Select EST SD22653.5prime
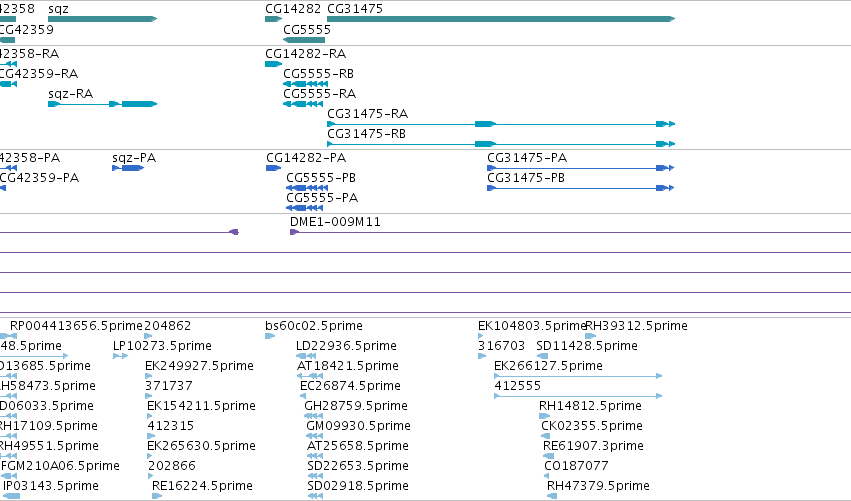Viewport: 851px width, 501px height. pyautogui.click(x=358, y=466)
